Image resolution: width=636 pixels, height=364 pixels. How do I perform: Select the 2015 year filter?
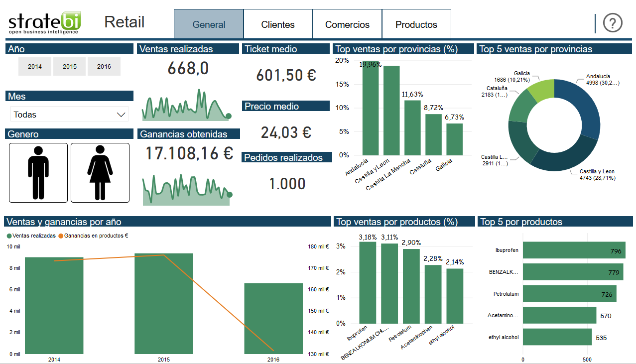pyautogui.click(x=69, y=66)
